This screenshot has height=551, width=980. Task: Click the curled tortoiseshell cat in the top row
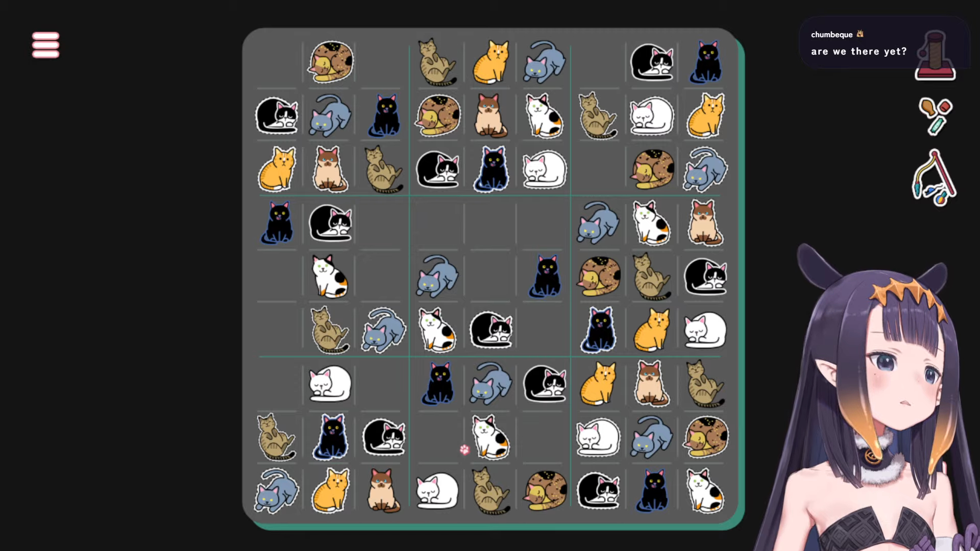pyautogui.click(x=331, y=62)
